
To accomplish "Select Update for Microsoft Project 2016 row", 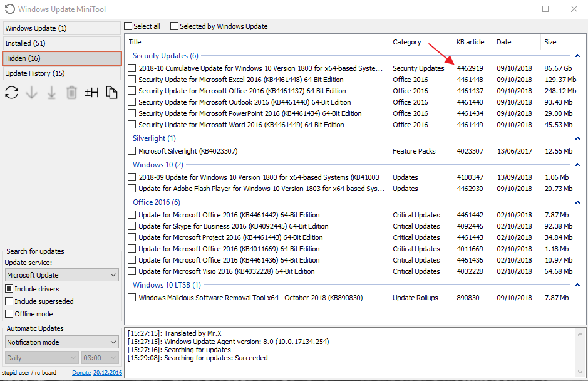I will click(354, 237).
